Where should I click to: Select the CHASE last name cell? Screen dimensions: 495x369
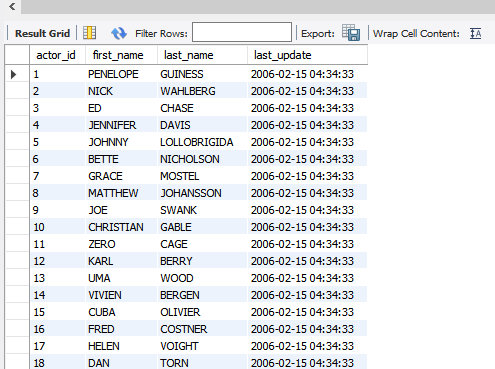(202, 108)
